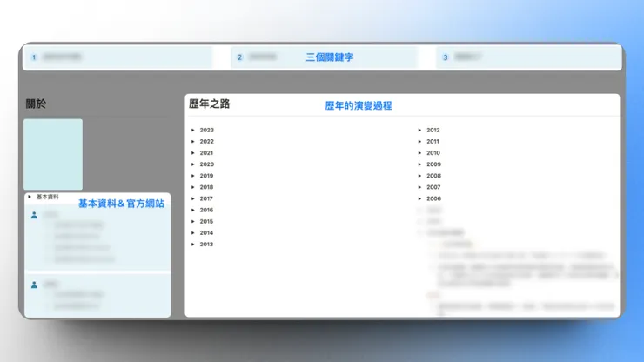Open the light teal cover image under 關於
Viewport: 644px width, 362px height.
coord(53,155)
